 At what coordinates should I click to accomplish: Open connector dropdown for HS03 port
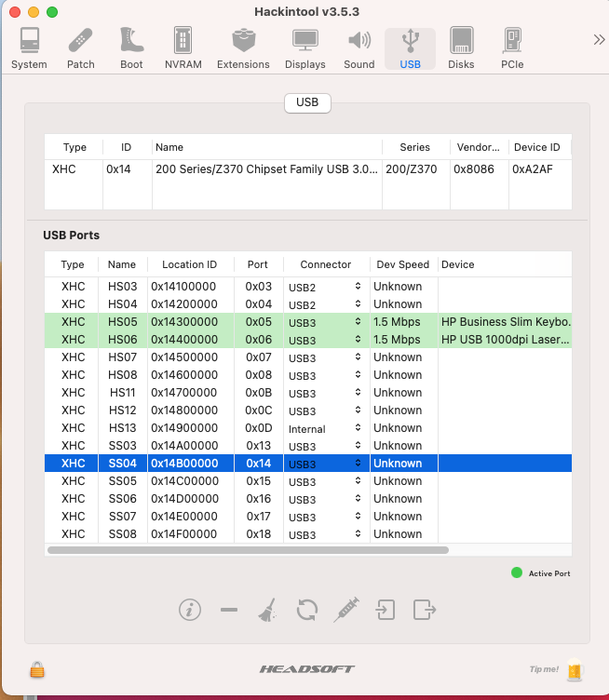tap(325, 287)
